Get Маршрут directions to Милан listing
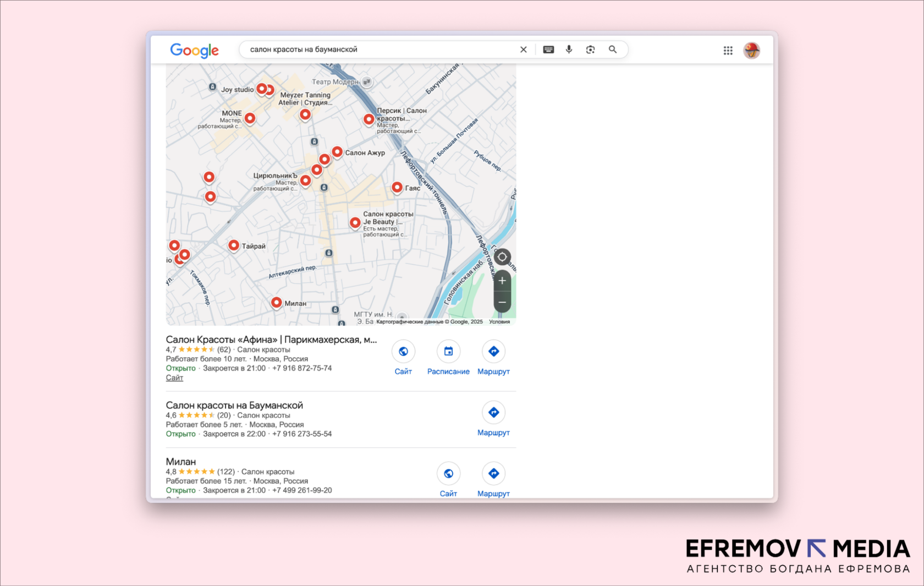 coord(493,474)
